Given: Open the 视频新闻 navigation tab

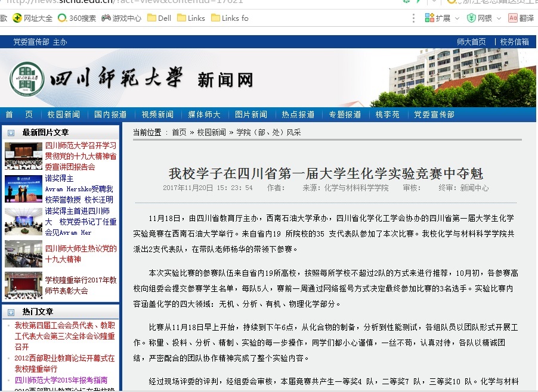Looking at the screenshot, I should coord(157,114).
